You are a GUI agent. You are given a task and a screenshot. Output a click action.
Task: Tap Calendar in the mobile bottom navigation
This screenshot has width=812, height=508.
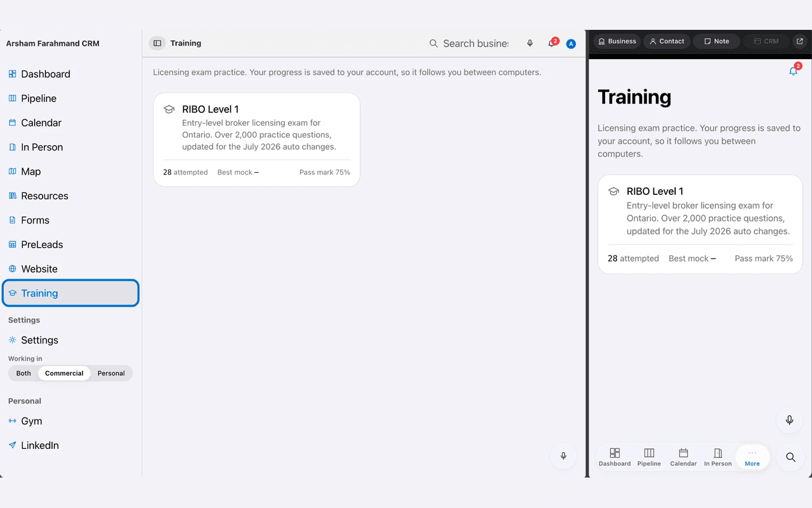683,457
